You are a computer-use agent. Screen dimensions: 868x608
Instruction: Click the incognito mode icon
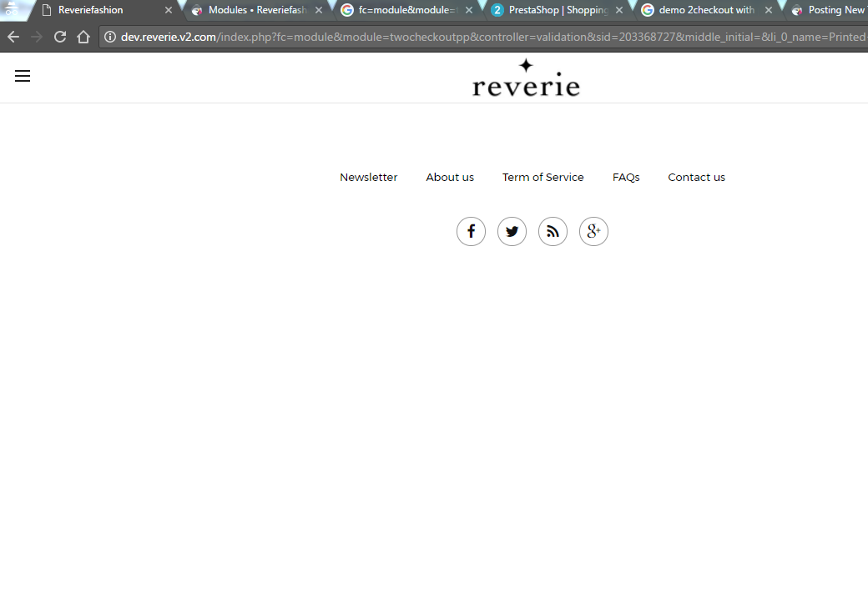pyautogui.click(x=12, y=9)
